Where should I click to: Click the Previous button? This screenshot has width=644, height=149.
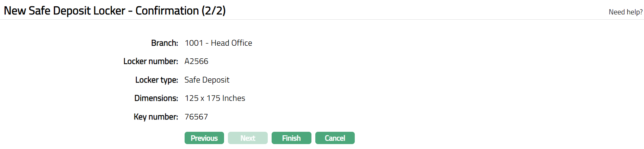204,138
